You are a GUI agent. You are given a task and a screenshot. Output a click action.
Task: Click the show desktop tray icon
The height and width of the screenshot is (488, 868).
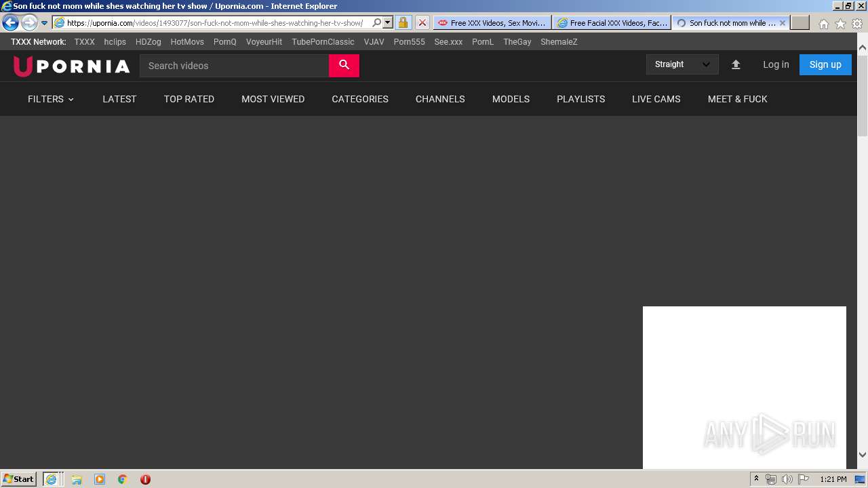860,479
